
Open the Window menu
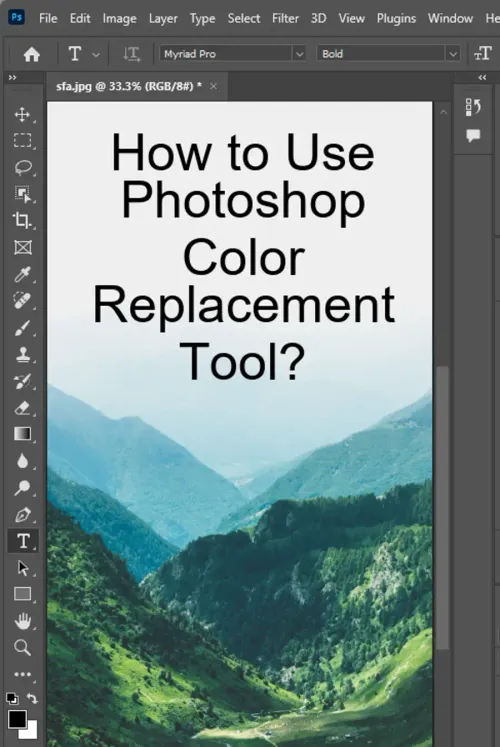450,18
